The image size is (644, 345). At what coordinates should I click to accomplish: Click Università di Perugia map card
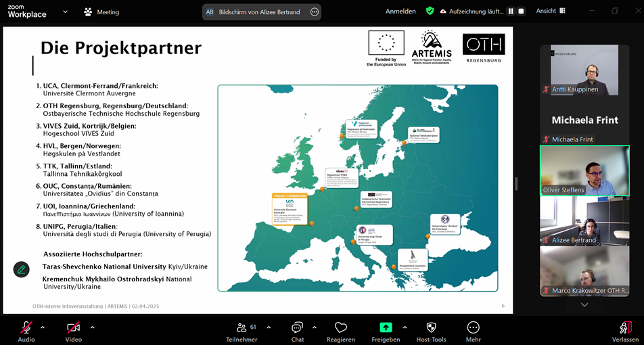(374, 235)
